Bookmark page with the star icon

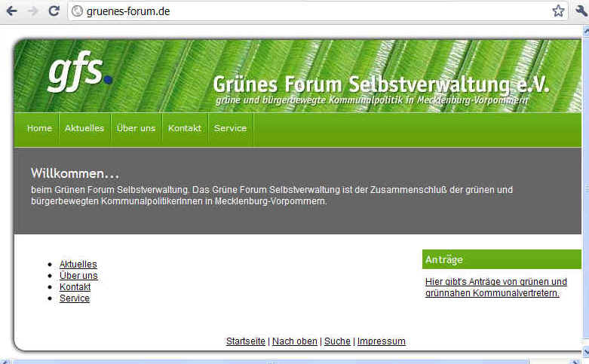[558, 11]
